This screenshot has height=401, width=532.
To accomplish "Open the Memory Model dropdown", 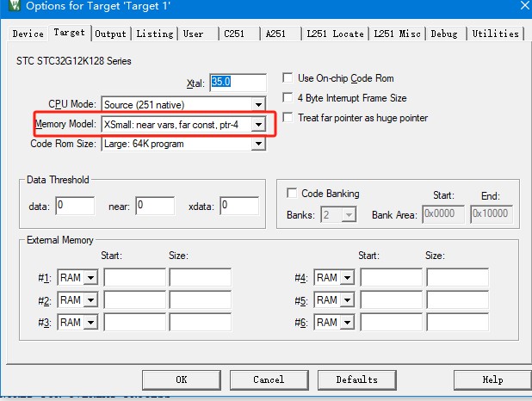I will [258, 125].
